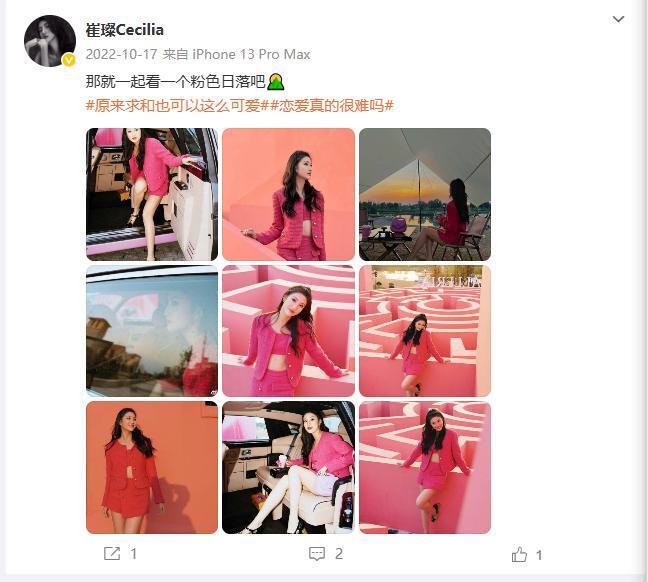Click the repost share icon
Image resolution: width=648 pixels, height=582 pixels.
pyautogui.click(x=112, y=553)
